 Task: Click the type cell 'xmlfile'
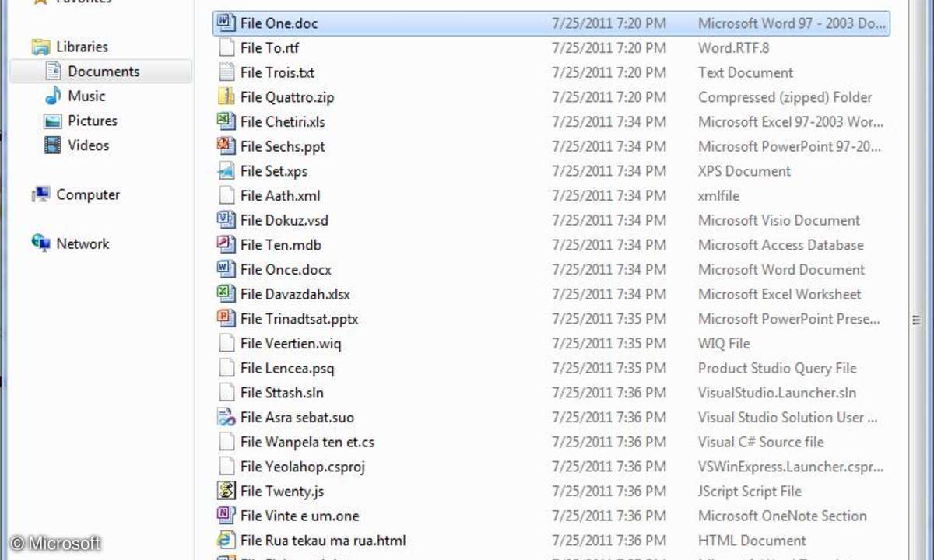[x=718, y=196]
